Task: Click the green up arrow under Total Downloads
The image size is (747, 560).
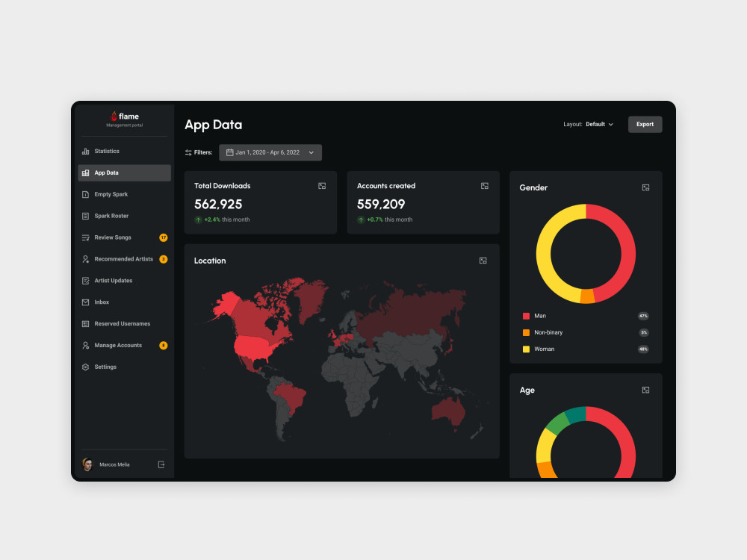Action: click(x=198, y=220)
